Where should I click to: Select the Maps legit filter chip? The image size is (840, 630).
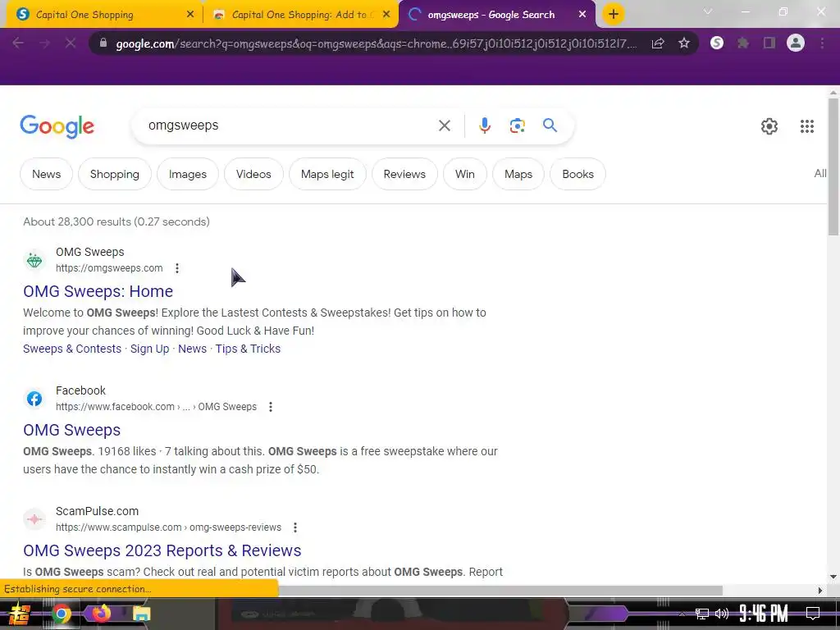(327, 174)
